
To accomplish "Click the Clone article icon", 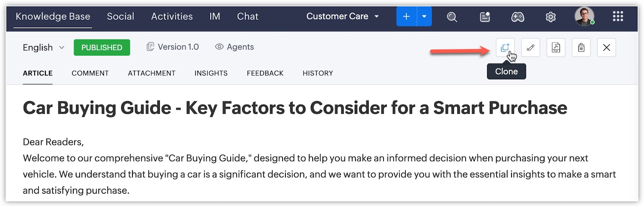I will pyautogui.click(x=505, y=48).
